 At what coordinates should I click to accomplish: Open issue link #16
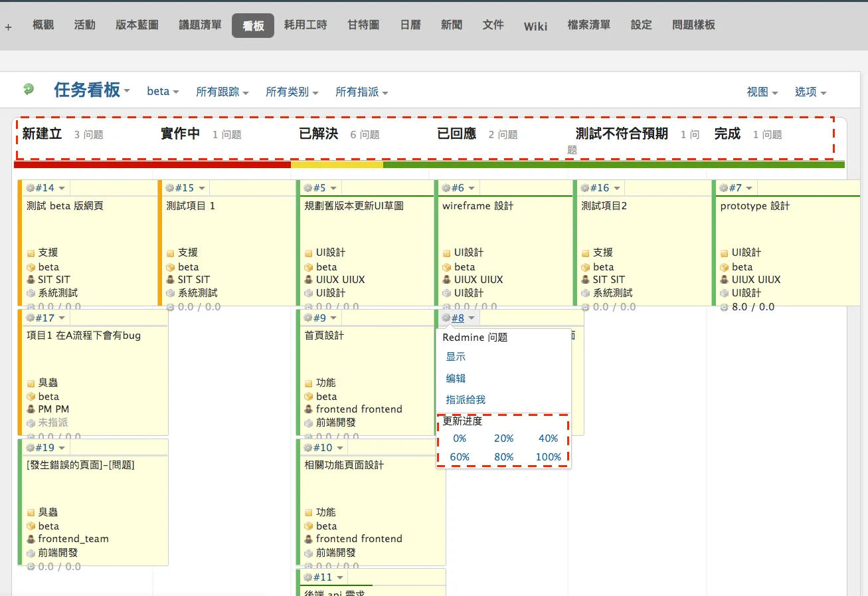point(600,188)
